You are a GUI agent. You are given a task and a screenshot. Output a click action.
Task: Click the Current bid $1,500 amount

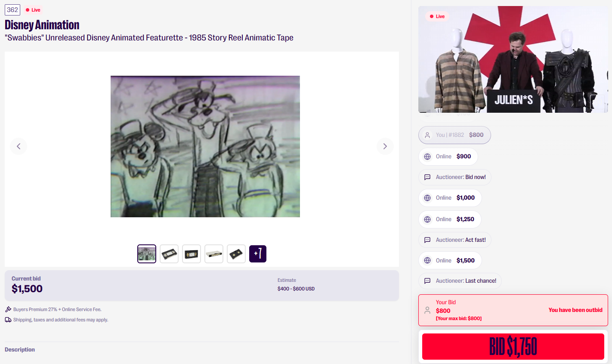27,289
